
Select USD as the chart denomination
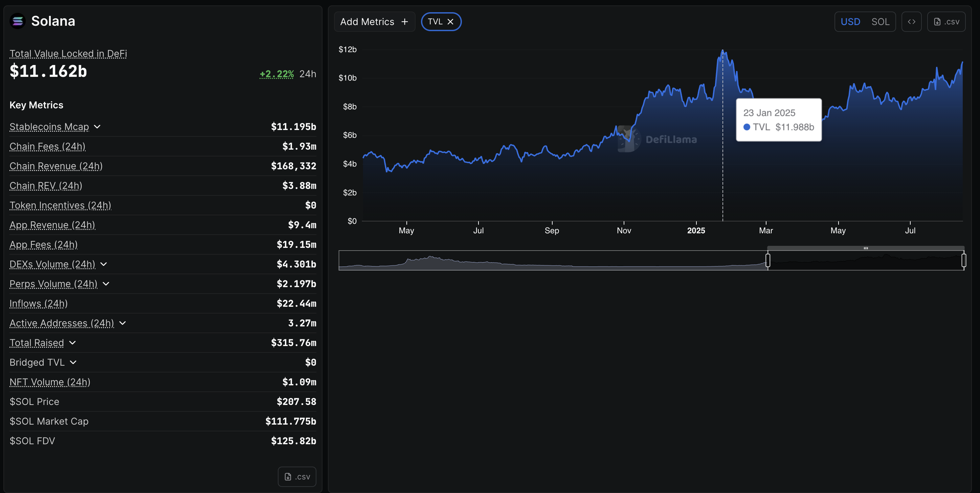click(x=851, y=21)
